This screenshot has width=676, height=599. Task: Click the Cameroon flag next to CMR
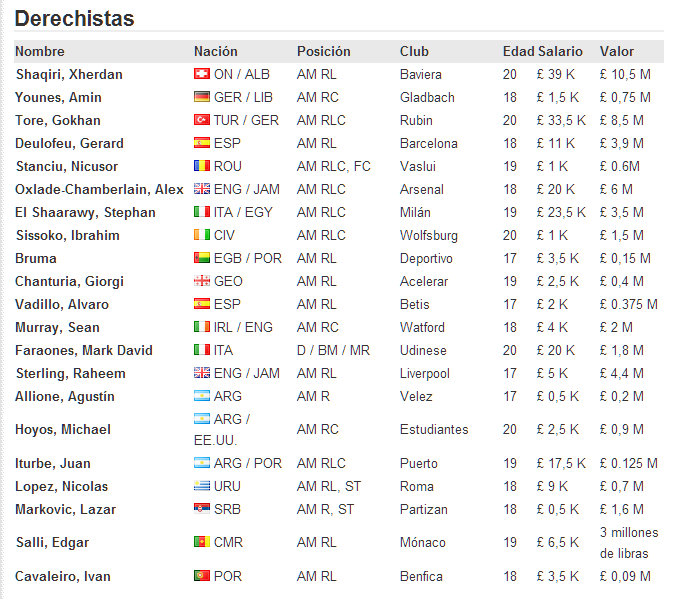(x=202, y=542)
